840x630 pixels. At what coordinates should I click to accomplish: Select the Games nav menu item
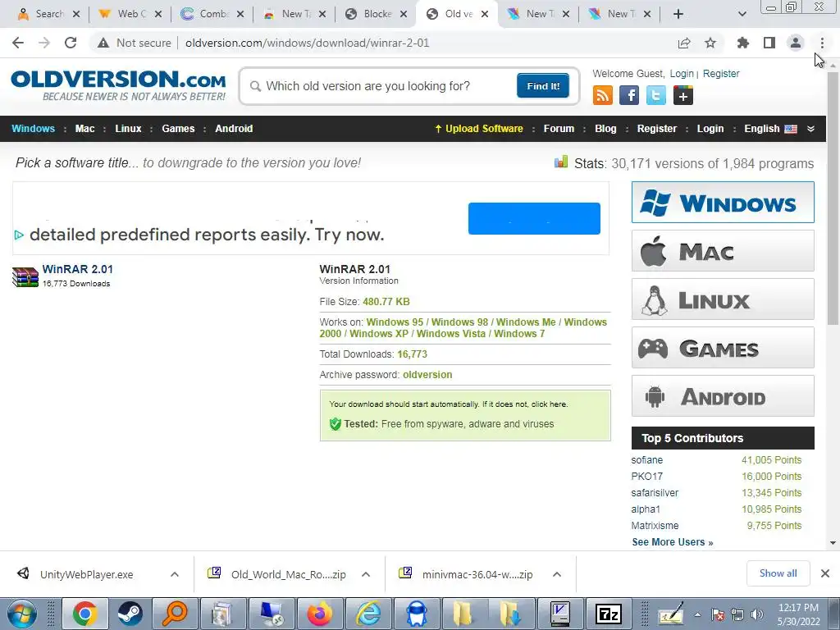(178, 129)
